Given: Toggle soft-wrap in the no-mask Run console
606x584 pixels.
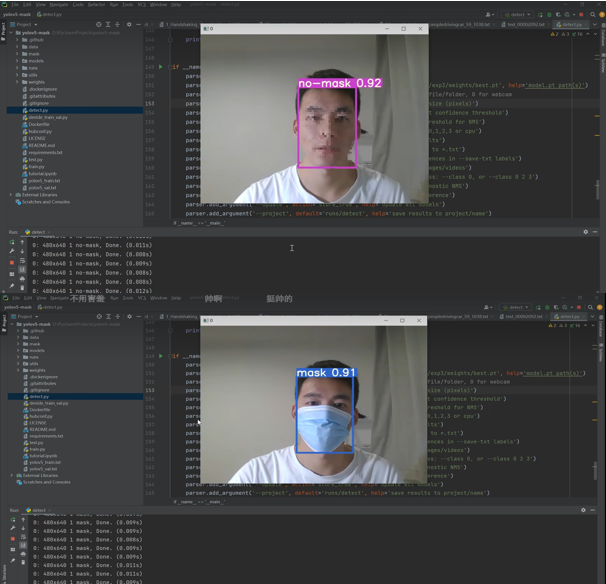Looking at the screenshot, I should (x=23, y=259).
